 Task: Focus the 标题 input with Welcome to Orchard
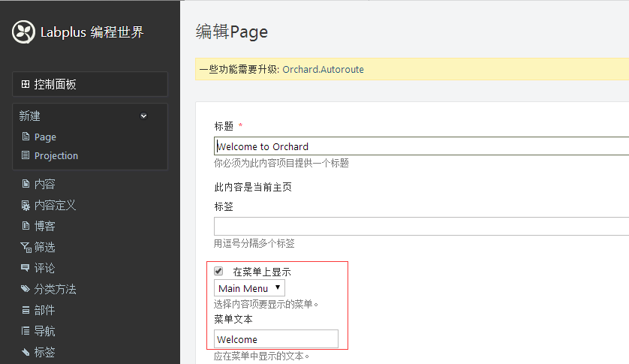tap(421, 146)
